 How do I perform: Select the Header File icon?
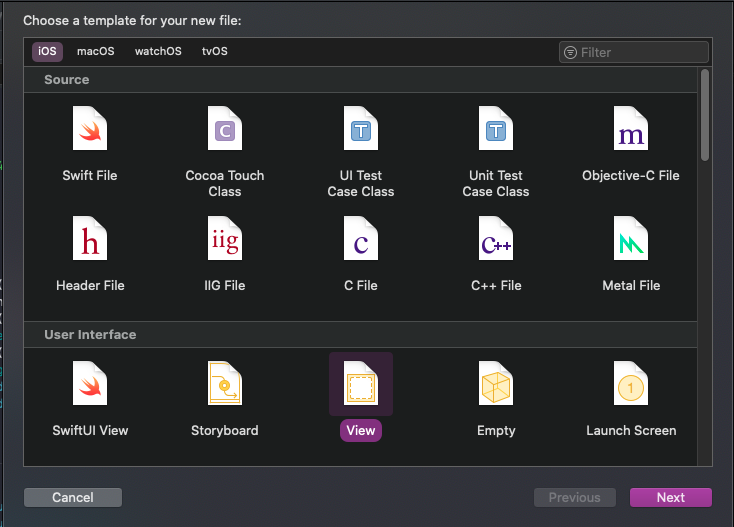(x=90, y=239)
